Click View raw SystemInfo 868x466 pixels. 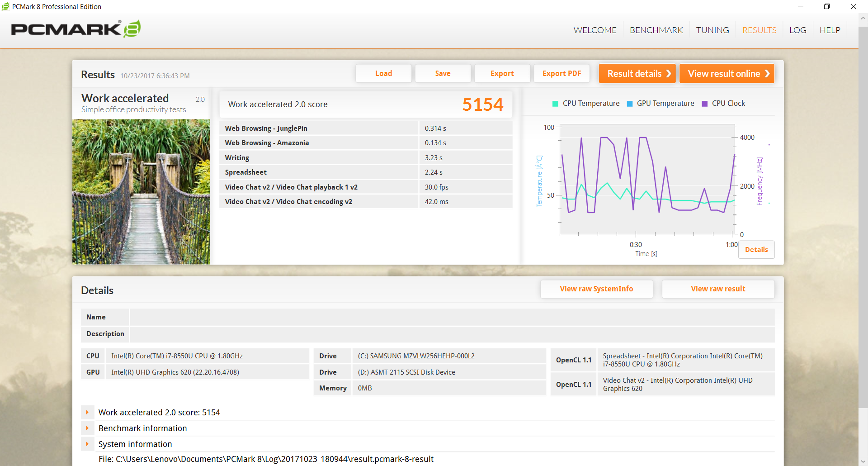pyautogui.click(x=597, y=289)
